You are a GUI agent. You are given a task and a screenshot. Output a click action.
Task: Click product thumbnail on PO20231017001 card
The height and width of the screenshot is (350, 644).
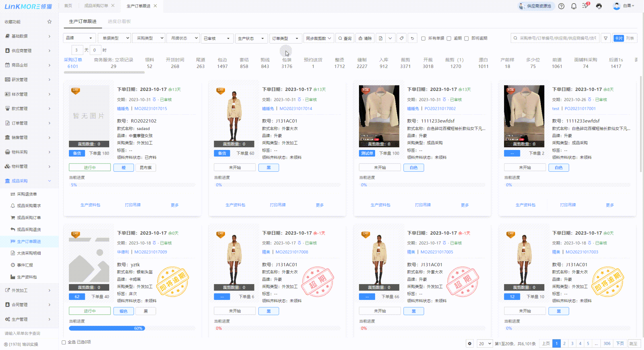(524, 116)
